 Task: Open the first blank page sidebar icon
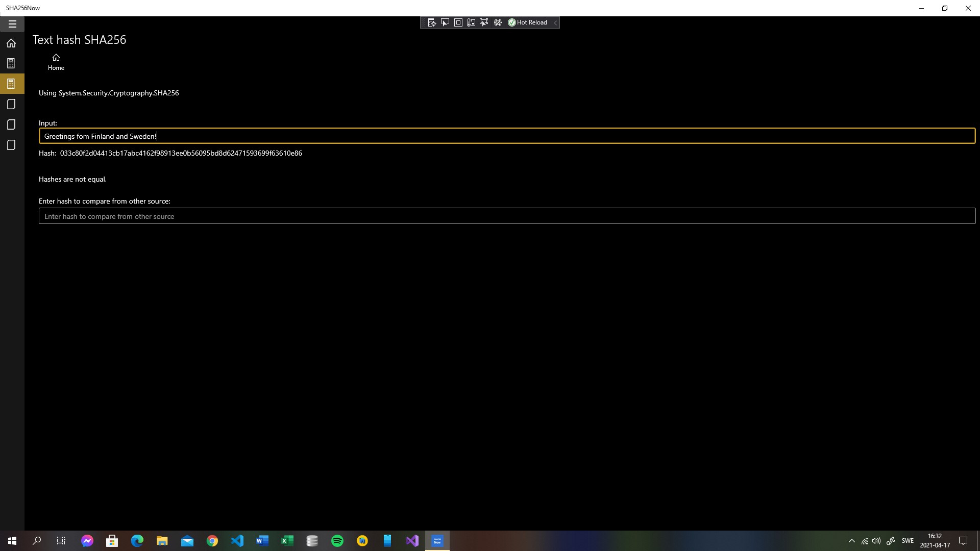[x=11, y=104]
